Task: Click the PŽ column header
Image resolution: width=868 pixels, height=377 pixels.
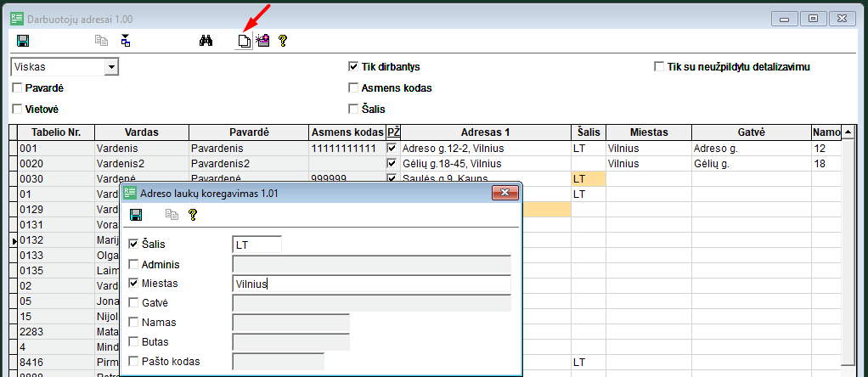Action: point(393,132)
